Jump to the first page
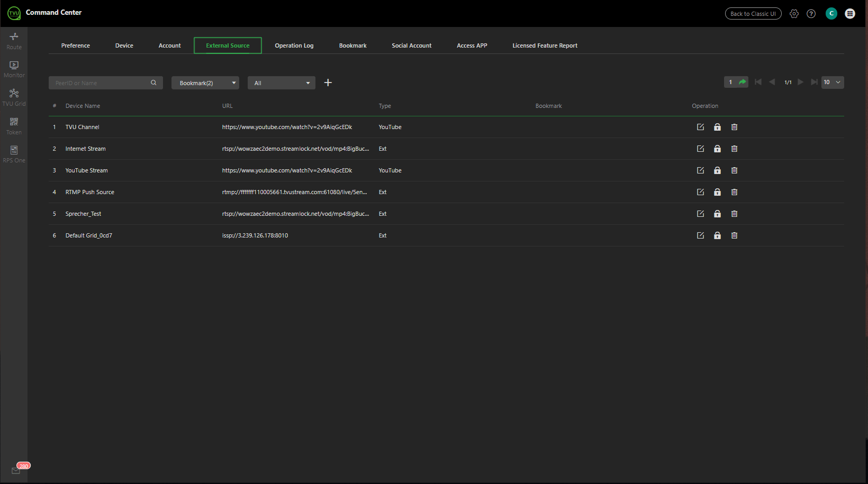This screenshot has width=868, height=484. [758, 82]
